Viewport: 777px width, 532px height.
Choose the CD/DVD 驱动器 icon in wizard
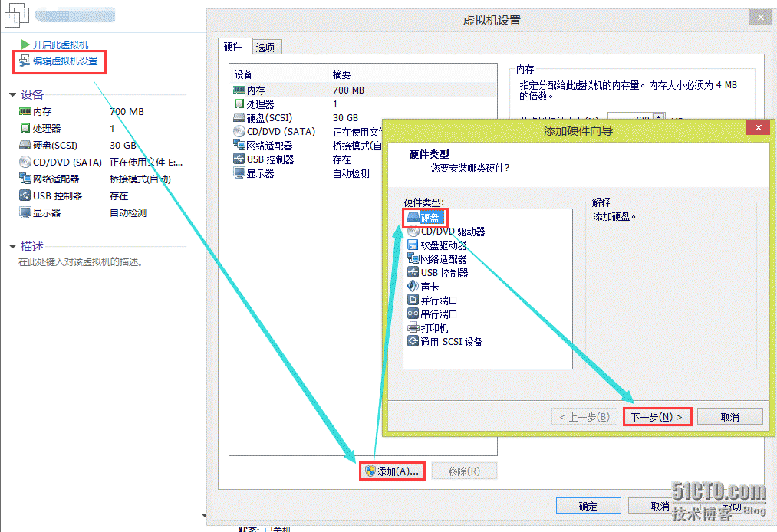click(x=413, y=232)
